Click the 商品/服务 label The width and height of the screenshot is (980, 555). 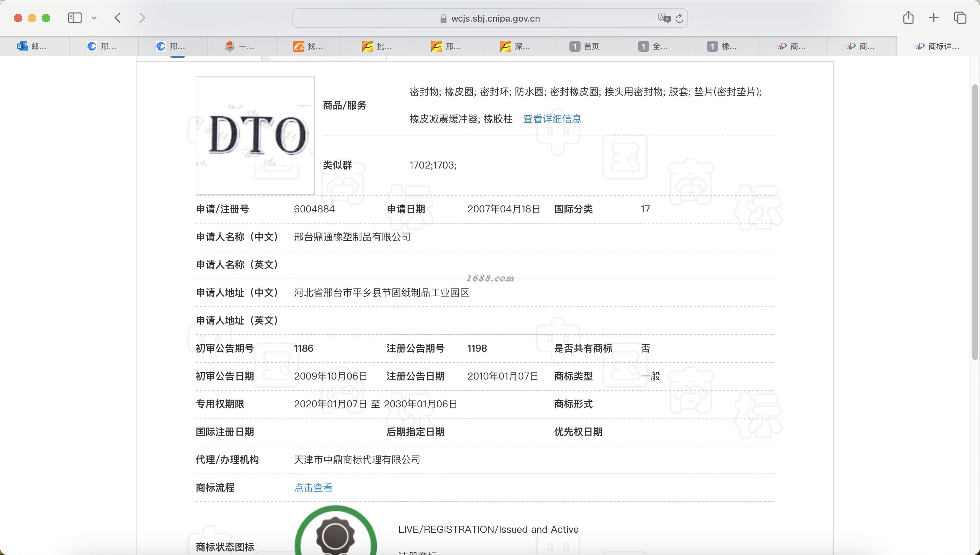point(344,105)
